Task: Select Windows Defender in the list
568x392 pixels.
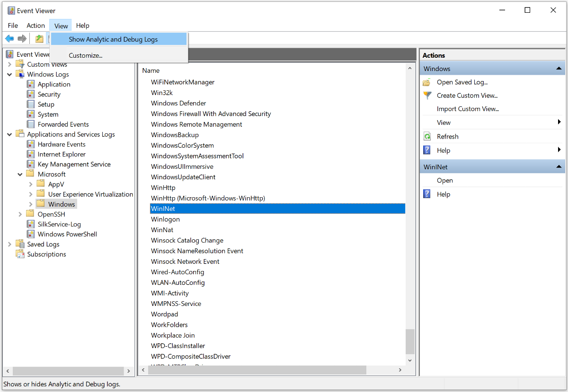Action: pyautogui.click(x=178, y=103)
